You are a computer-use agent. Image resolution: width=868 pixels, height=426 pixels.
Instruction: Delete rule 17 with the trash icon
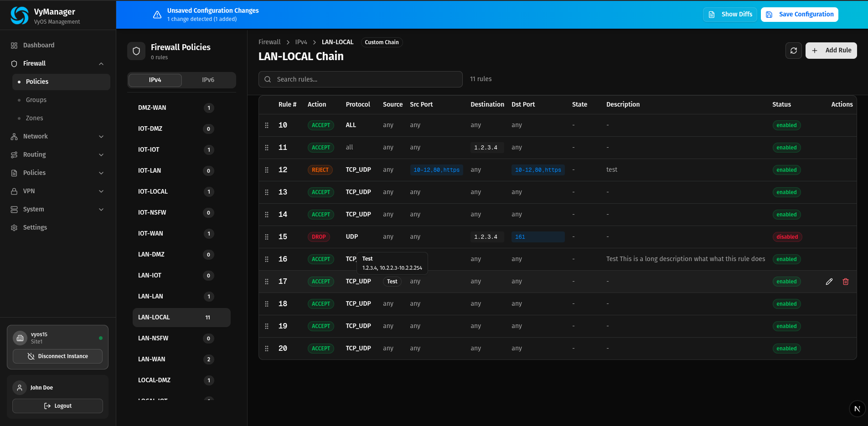pos(846,282)
